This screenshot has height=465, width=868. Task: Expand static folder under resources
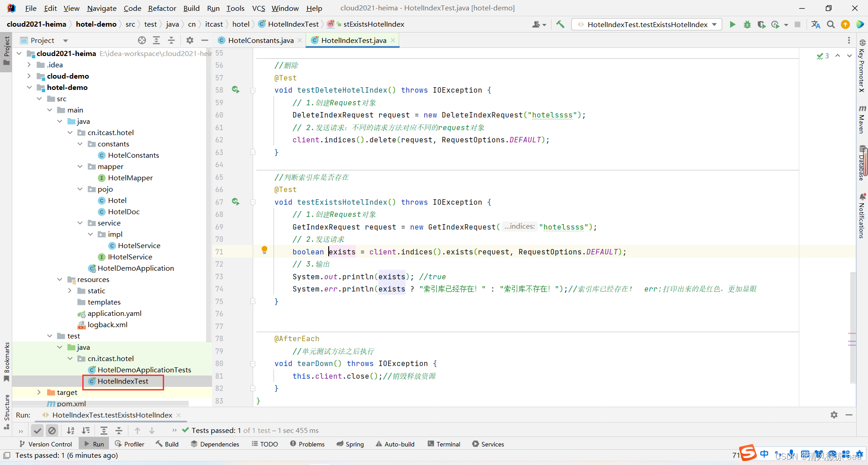(x=70, y=291)
